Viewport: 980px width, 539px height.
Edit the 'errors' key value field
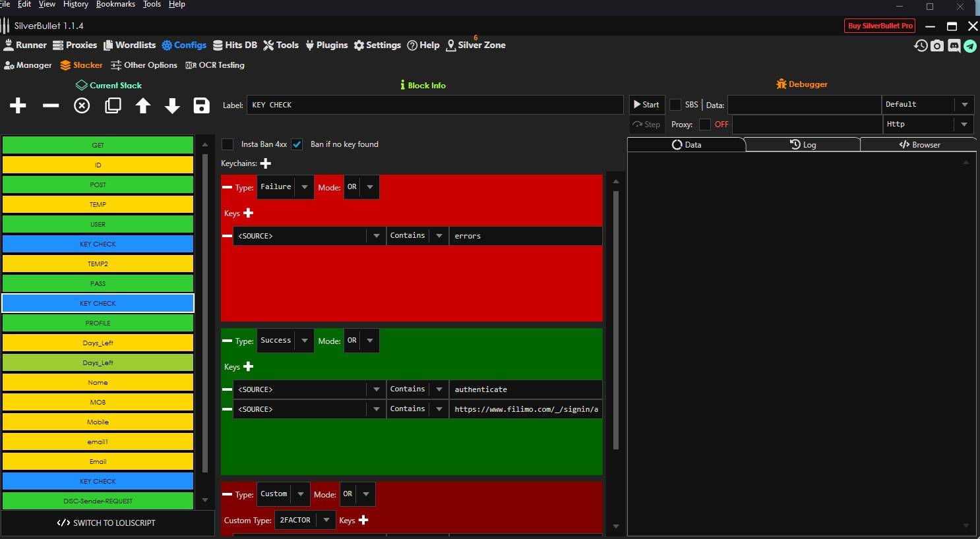coord(526,236)
